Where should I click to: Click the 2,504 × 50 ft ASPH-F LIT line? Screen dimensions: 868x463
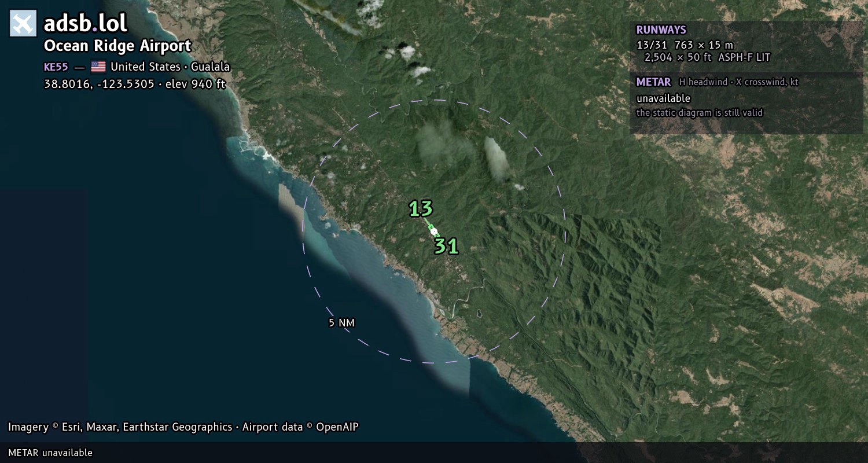[707, 57]
